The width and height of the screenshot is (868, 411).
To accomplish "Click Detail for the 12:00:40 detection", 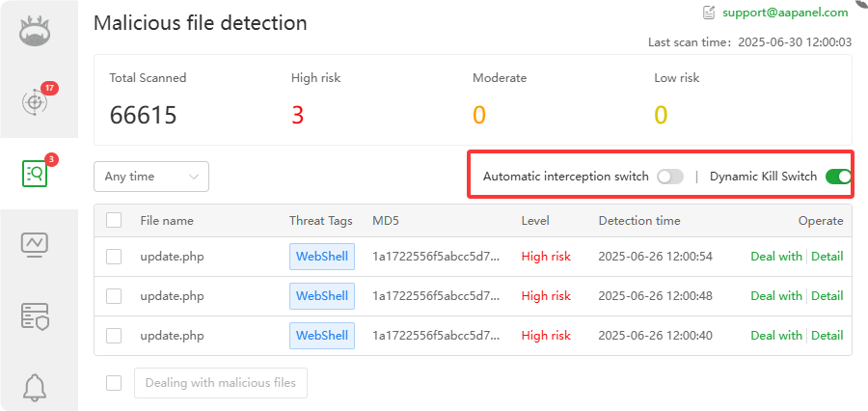I will [827, 335].
